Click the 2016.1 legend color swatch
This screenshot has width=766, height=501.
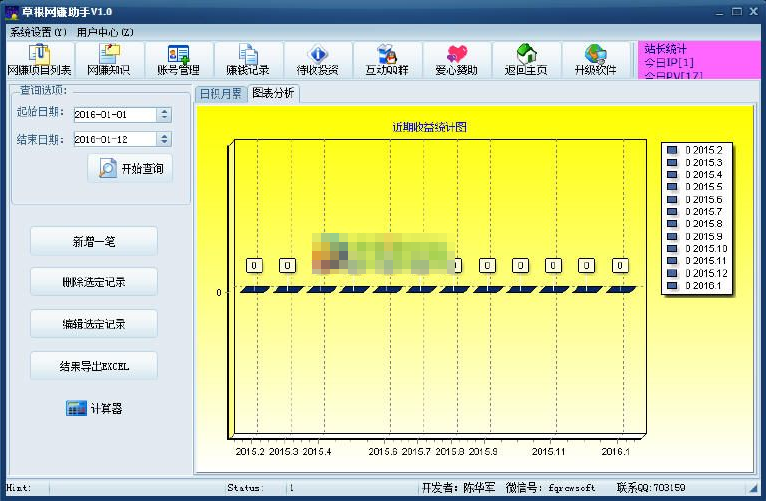click(x=672, y=285)
